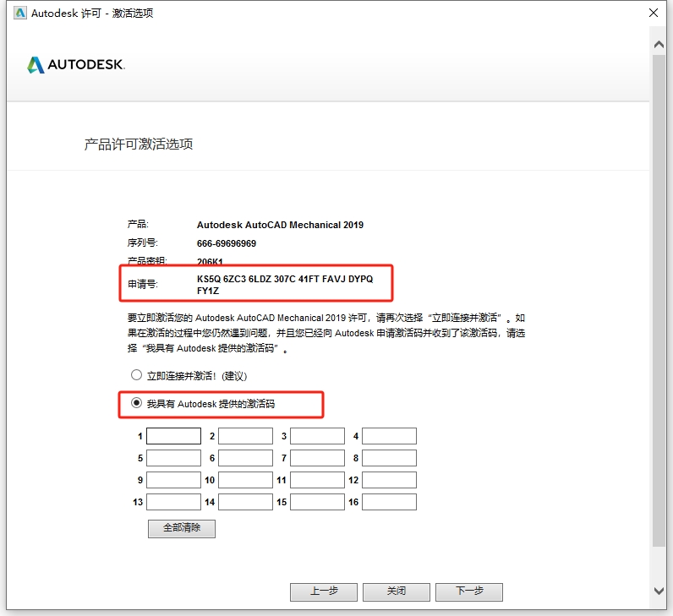Click activation code field 11
673x616 pixels.
point(317,480)
